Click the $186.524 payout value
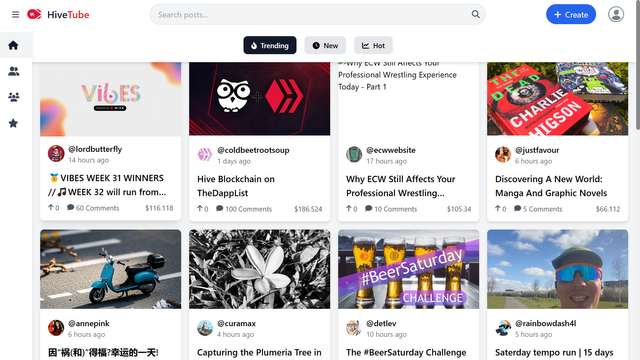The image size is (640, 360). (308, 209)
